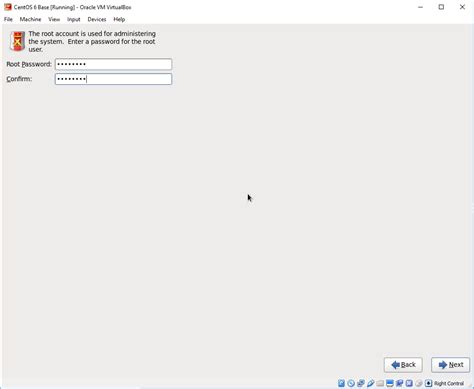Click the Right Control host key label
Image resolution: width=474 pixels, height=389 pixels.
click(449, 383)
